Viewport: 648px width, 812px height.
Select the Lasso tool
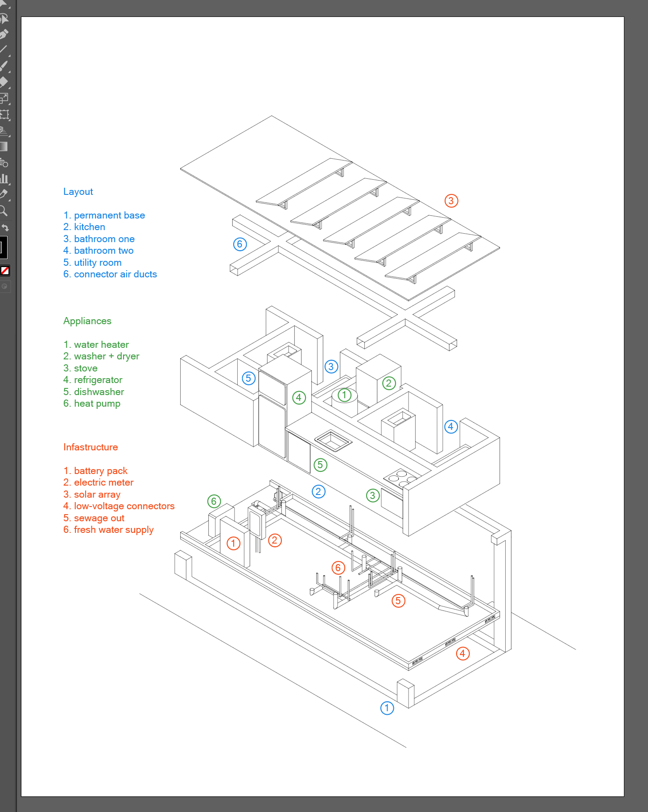click(4, 19)
